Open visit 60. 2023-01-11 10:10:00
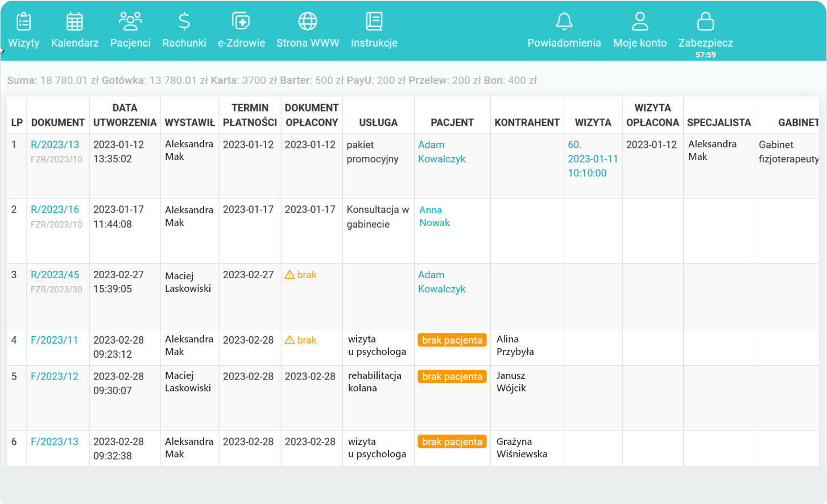Viewport: 827px width, 504px height. (x=593, y=159)
